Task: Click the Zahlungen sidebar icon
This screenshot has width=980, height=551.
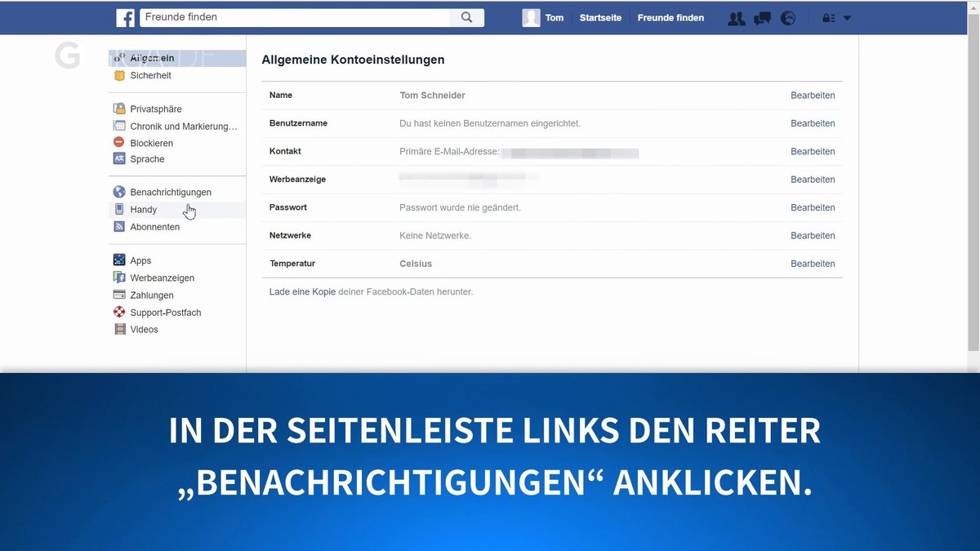Action: coord(120,295)
